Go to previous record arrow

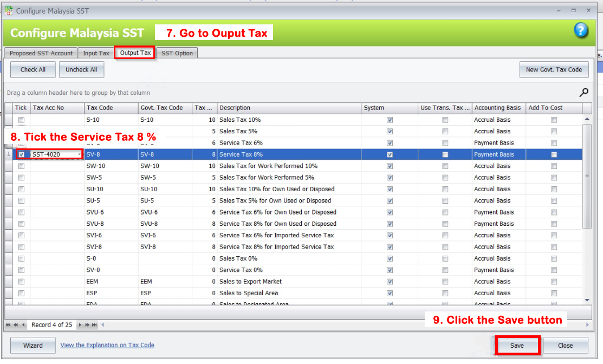point(23,325)
